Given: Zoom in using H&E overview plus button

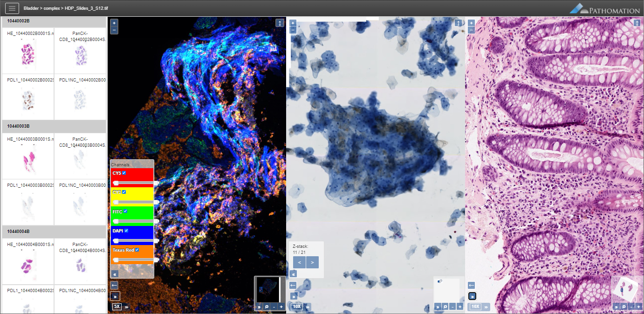Looking at the screenshot, I should (638, 307).
